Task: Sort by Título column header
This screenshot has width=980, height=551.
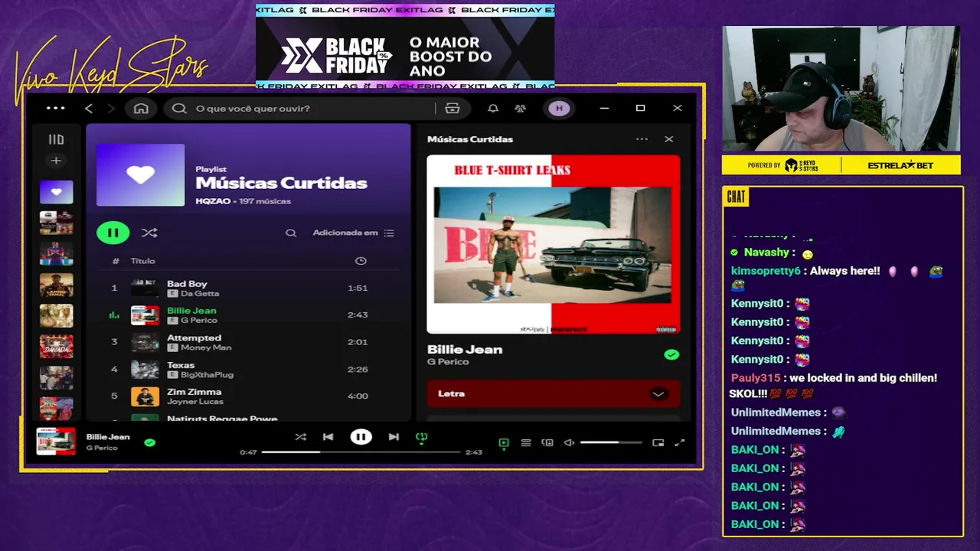Action: click(x=142, y=261)
